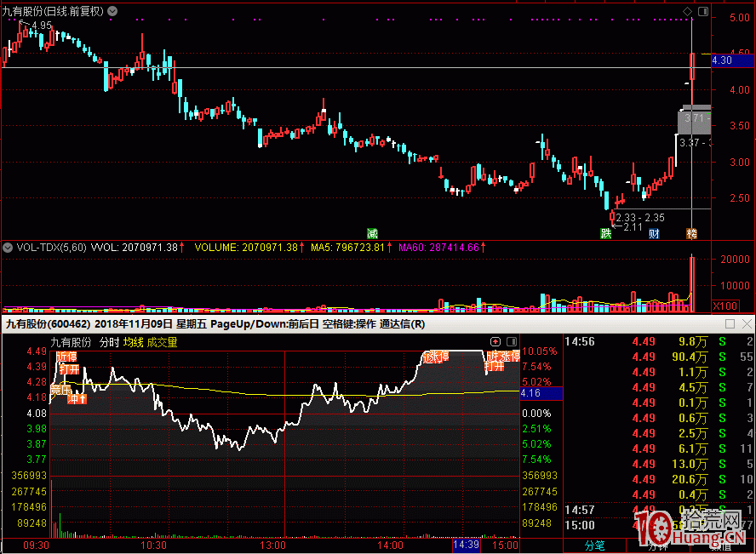The height and width of the screenshot is (554, 756).
Task: Close the intraday popup window
Action: pos(747,324)
